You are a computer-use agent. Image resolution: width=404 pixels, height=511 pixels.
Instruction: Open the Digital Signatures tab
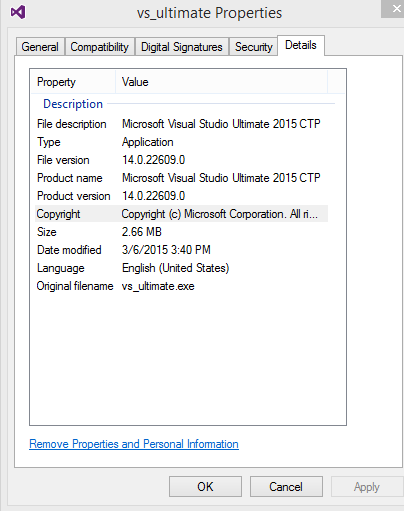[x=182, y=46]
